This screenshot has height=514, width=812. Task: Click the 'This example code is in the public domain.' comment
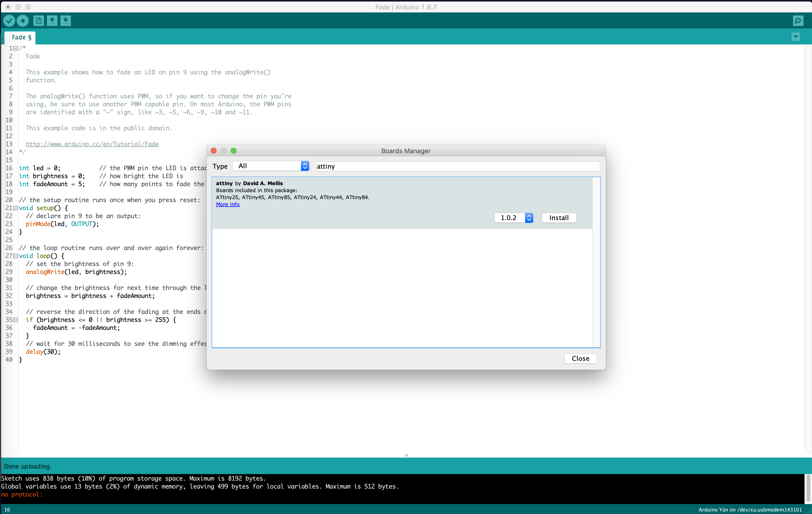click(x=99, y=128)
